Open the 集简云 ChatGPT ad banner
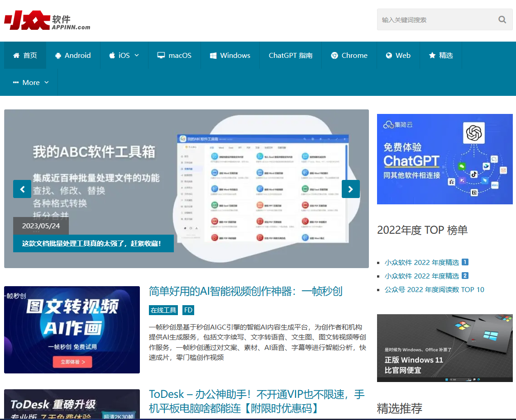516x420 pixels. tap(444, 159)
